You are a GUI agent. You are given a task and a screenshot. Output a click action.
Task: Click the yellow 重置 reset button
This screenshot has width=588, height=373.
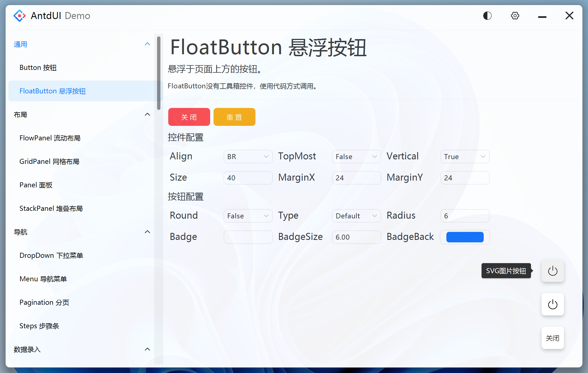point(234,117)
